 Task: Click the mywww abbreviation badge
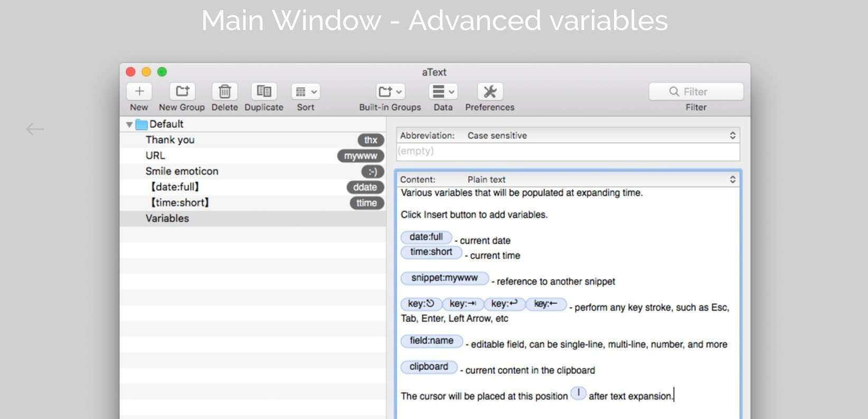point(361,156)
